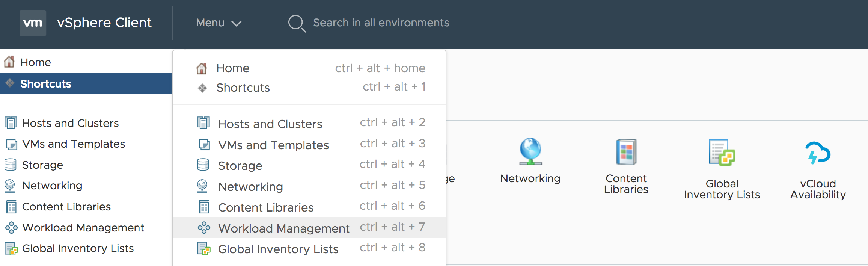This screenshot has width=868, height=266.
Task: Open the vCloud Availability cloud icon
Action: [x=818, y=153]
